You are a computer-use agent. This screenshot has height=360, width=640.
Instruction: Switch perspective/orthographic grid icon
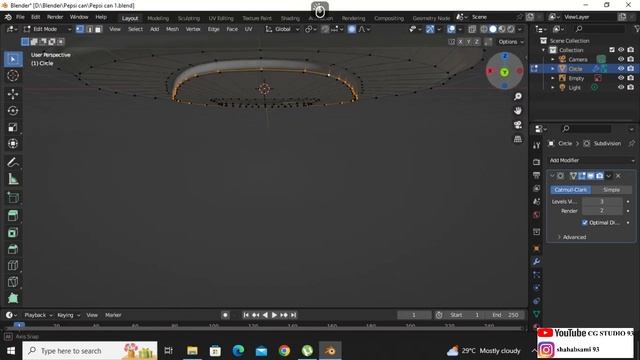click(x=518, y=139)
